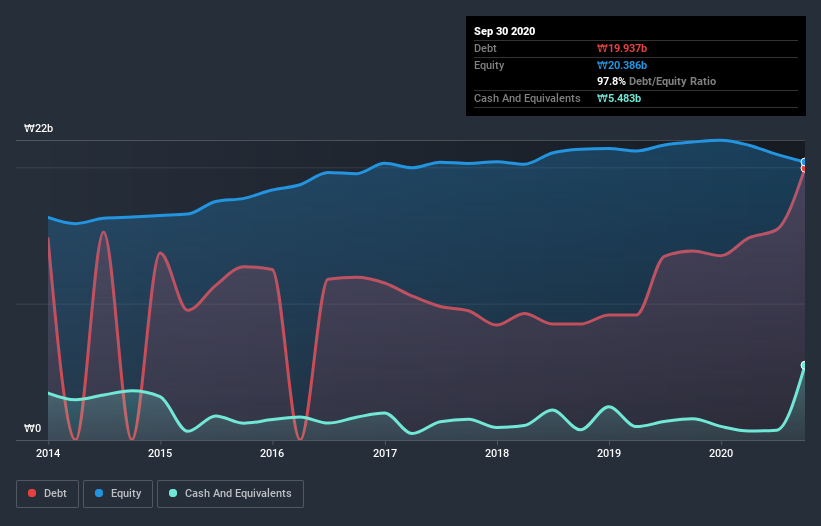The width and height of the screenshot is (821, 526).
Task: Click the Equity endpoint marker at Sep 2020
Action: [x=804, y=162]
